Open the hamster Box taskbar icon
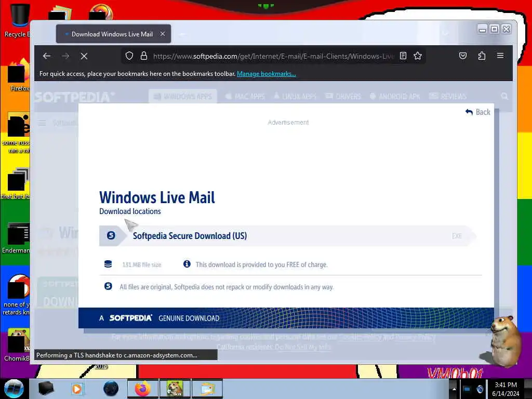The height and width of the screenshot is (399, 532). [175, 389]
